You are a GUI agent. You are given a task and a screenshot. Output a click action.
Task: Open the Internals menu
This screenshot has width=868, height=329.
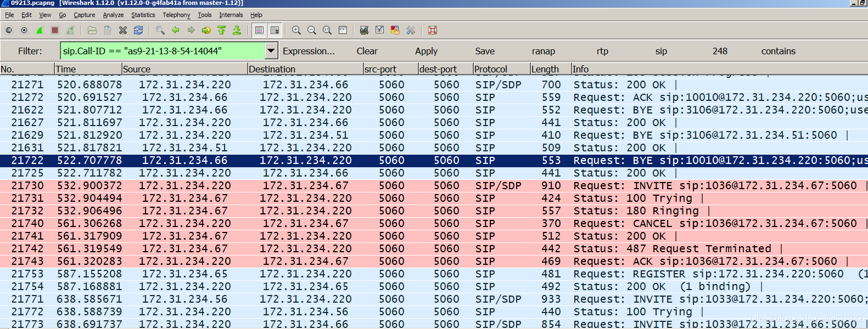pos(231,15)
